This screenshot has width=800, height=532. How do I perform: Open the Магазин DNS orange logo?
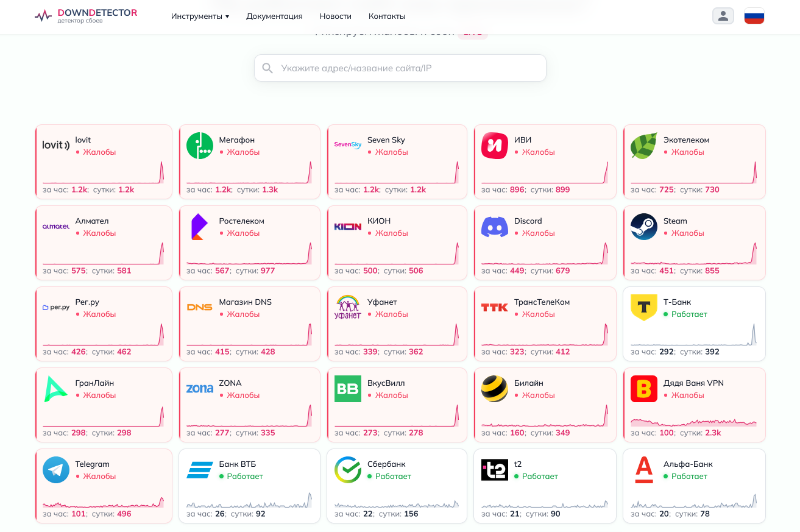pos(200,308)
